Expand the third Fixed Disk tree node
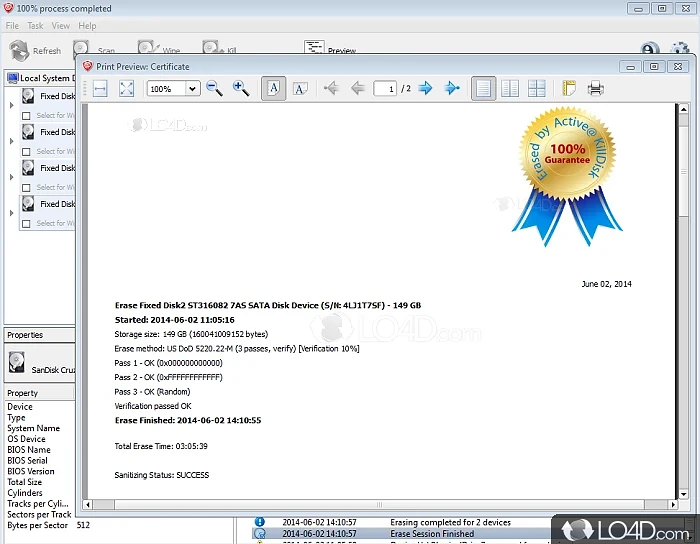The width and height of the screenshot is (700, 544). click(x=12, y=177)
